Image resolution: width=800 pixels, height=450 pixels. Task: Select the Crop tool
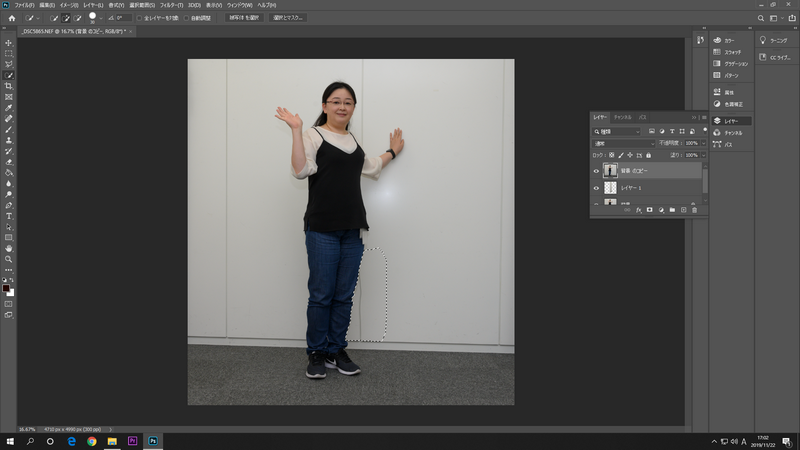(9, 86)
